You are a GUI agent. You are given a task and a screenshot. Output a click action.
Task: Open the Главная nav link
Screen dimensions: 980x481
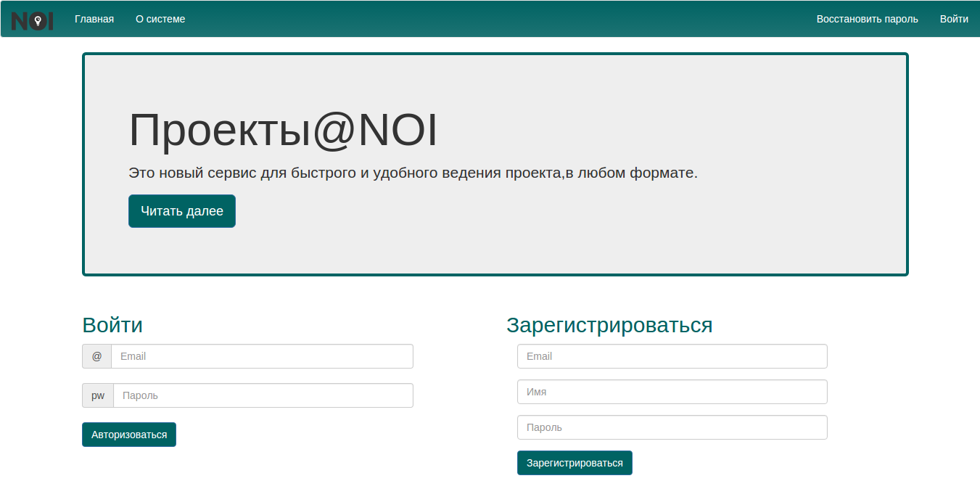(x=94, y=19)
